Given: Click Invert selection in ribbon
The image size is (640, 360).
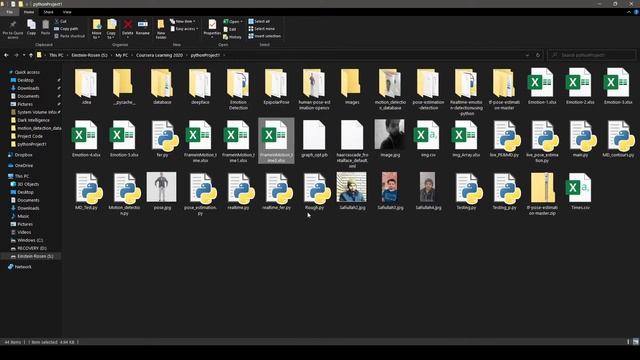Looking at the screenshot, I should (264, 36).
